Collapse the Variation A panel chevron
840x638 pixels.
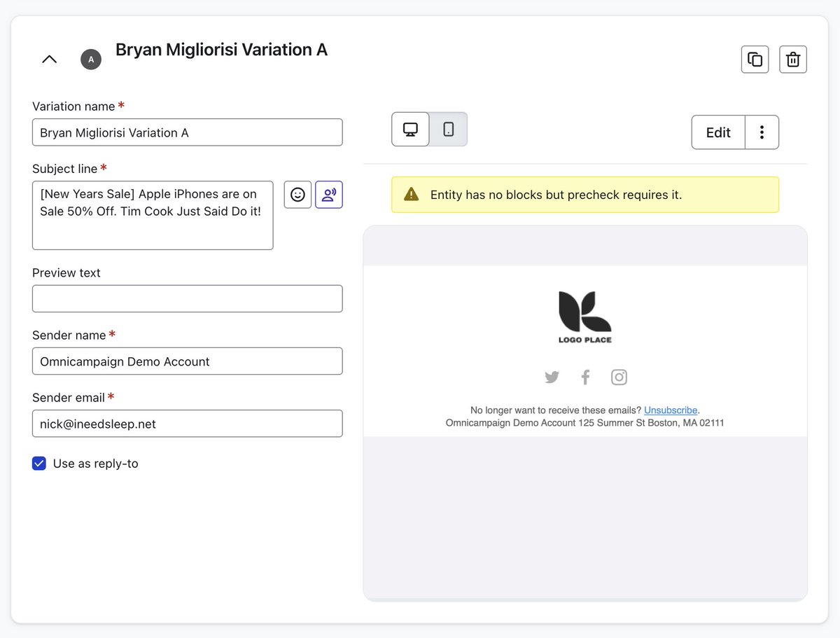coord(49,60)
